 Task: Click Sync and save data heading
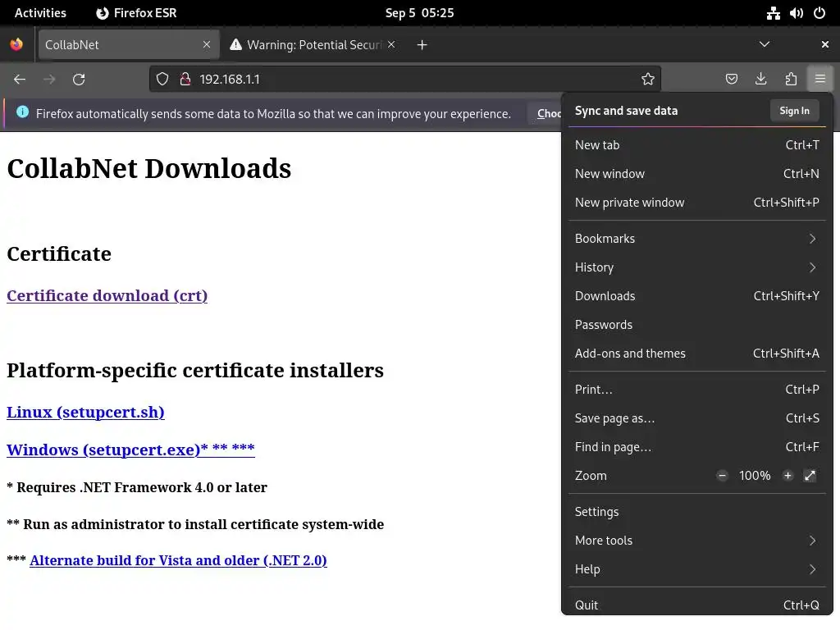626,111
